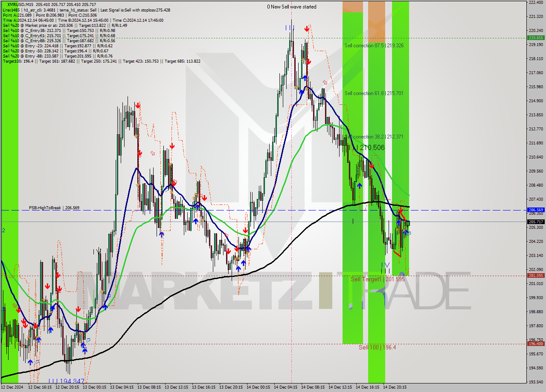Click the 'Sell %10 @ C_Entry88: 219.326' line

[59, 40]
